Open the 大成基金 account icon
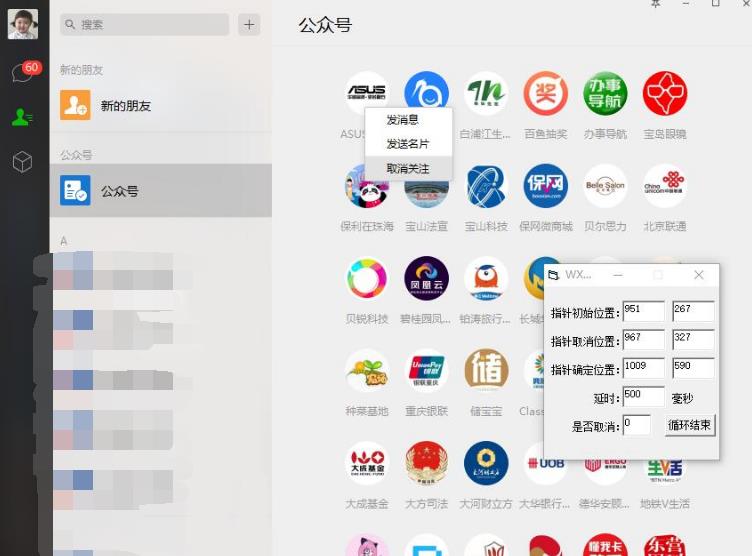This screenshot has height=556, width=752. (367, 463)
